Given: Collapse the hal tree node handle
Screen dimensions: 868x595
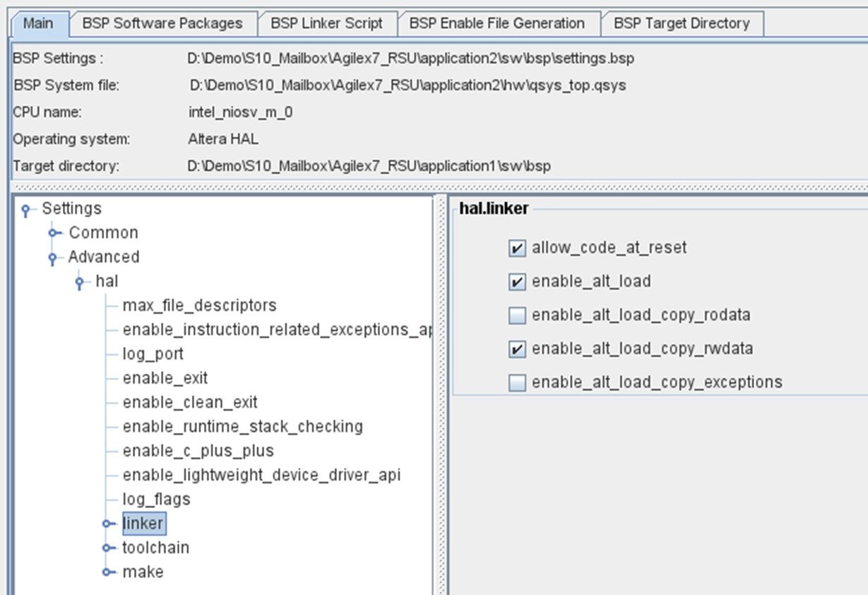Looking at the screenshot, I should (80, 283).
